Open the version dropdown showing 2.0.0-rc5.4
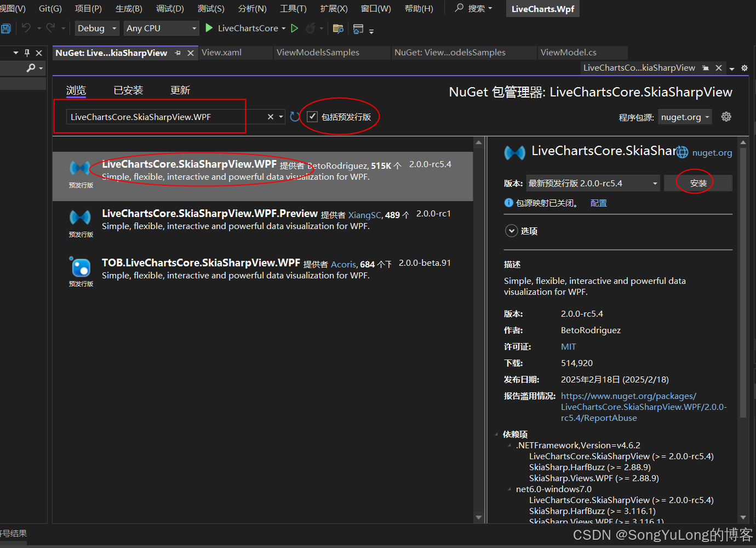Viewport: 756px width, 548px height. [593, 183]
